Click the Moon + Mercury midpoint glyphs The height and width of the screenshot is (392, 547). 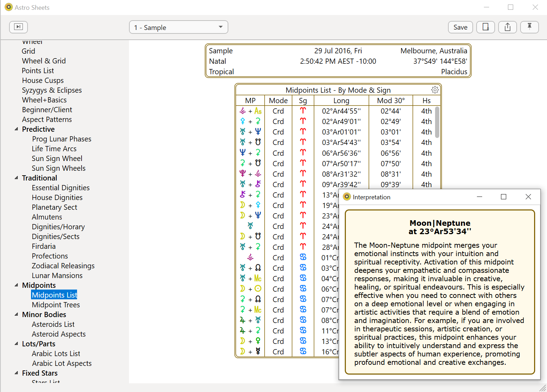point(250,351)
